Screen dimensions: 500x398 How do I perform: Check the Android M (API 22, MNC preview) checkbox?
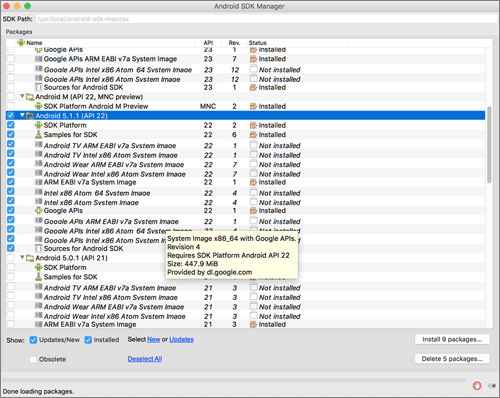coord(11,96)
